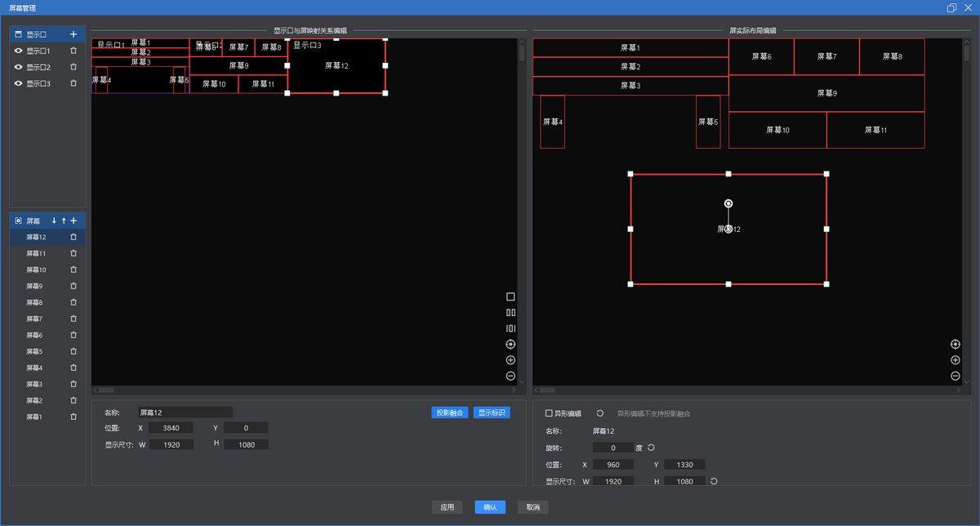This screenshot has width=980, height=526.
Task: Click single-square layout icon in mapping editor
Action: tap(510, 296)
